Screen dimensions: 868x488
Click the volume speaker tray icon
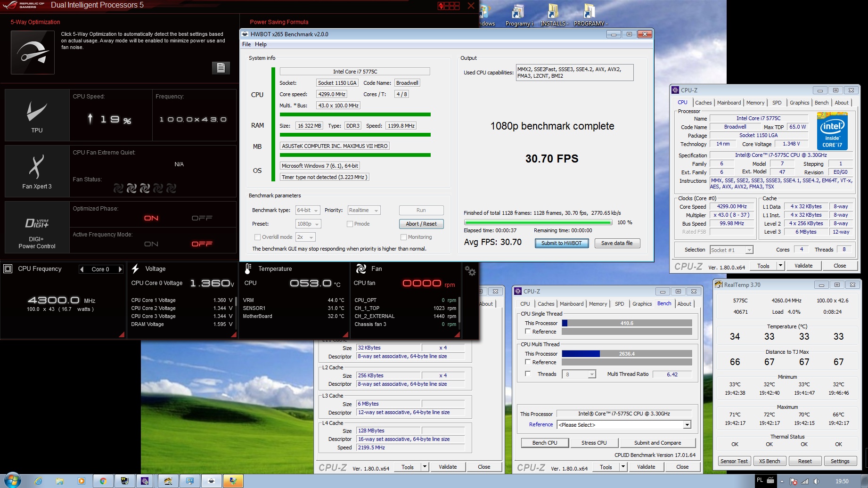click(x=816, y=481)
